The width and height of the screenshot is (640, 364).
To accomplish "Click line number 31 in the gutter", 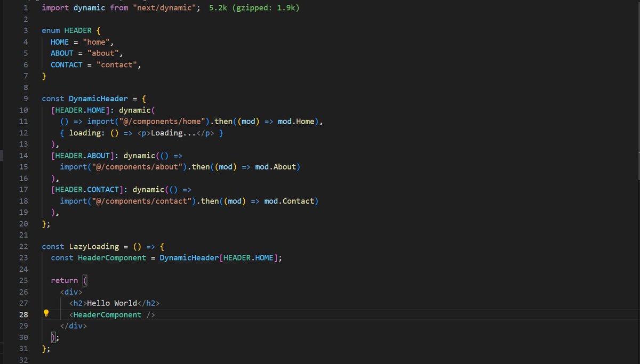I will pyautogui.click(x=23, y=349).
